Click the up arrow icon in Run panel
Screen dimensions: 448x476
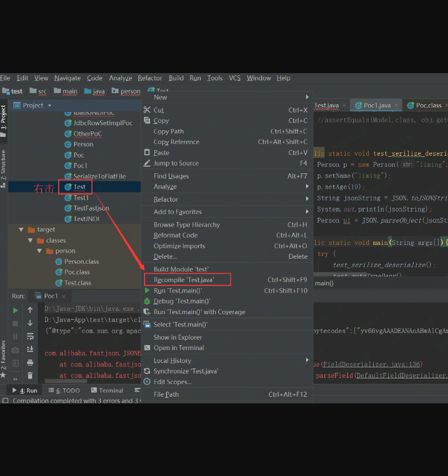(30, 310)
